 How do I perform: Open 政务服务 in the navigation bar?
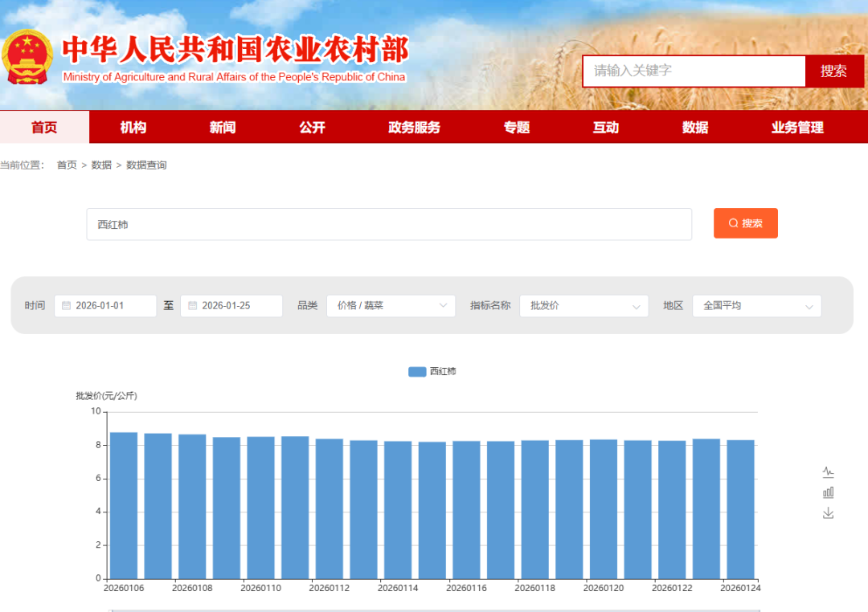[x=414, y=127]
